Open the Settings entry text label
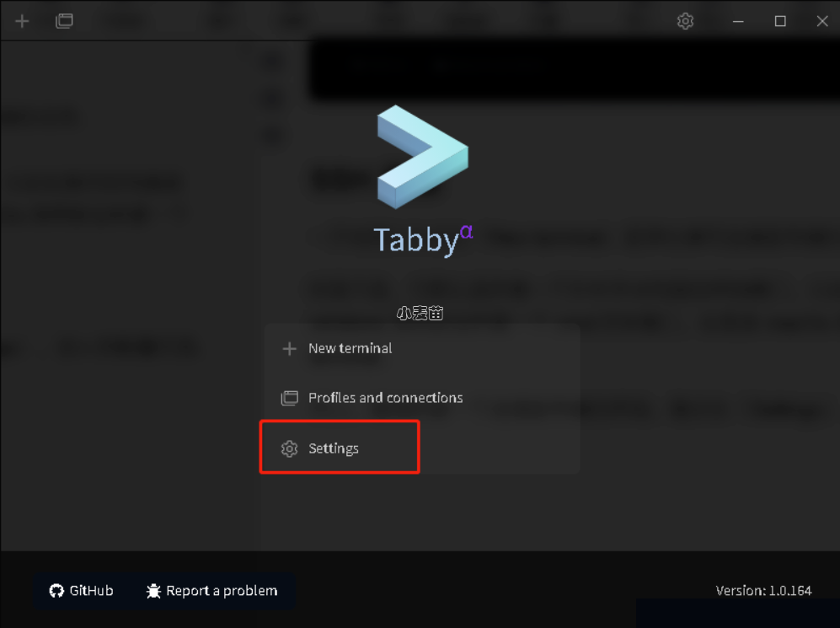Screen dimensions: 840x628 pyautogui.click(x=333, y=448)
